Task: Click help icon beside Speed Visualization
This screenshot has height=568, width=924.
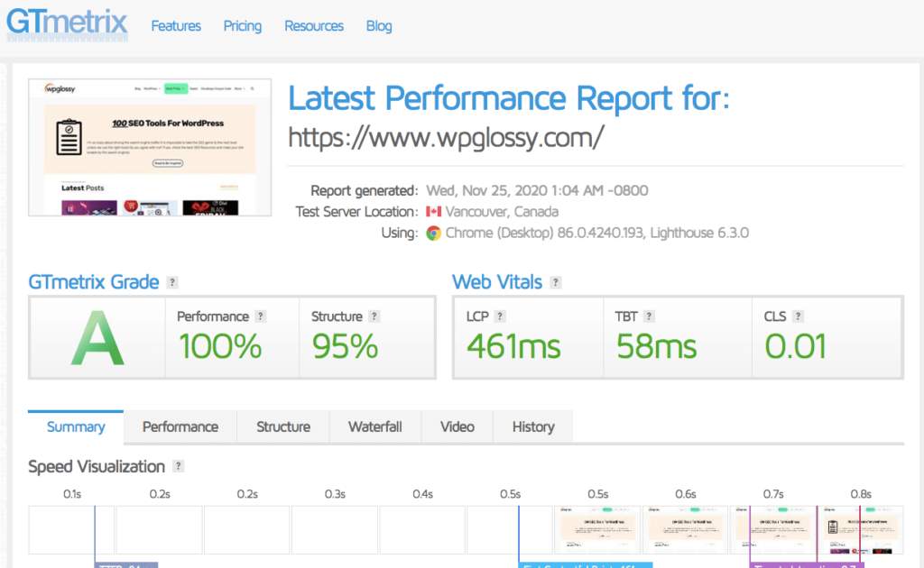Action: [178, 466]
